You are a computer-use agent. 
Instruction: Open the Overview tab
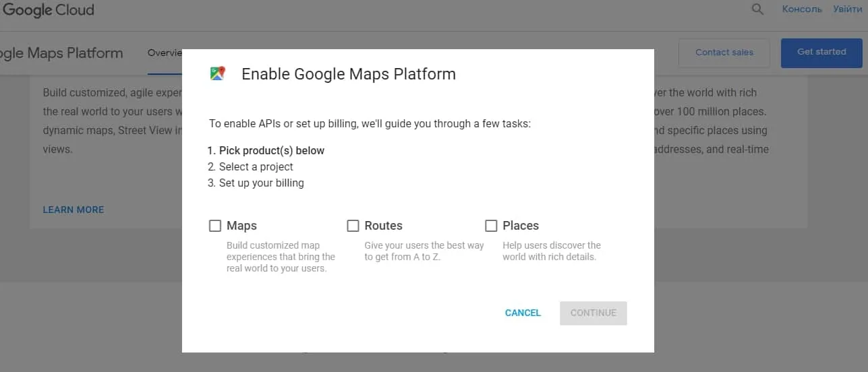click(x=165, y=53)
